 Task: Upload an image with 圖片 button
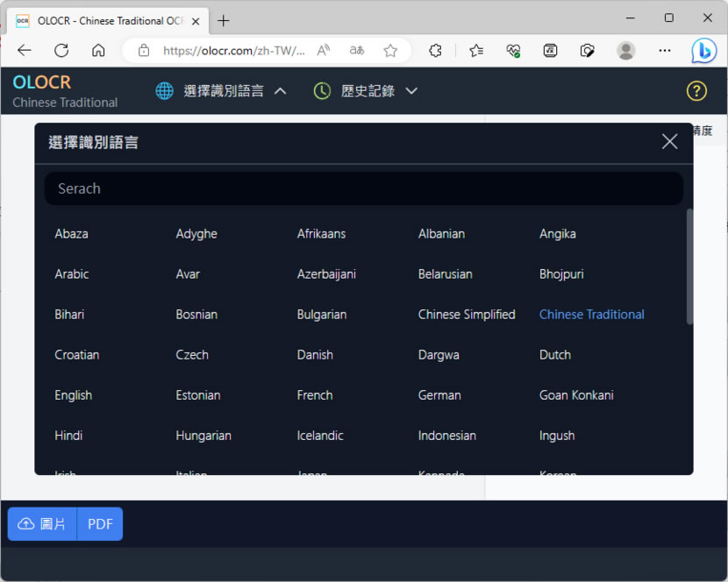[42, 524]
